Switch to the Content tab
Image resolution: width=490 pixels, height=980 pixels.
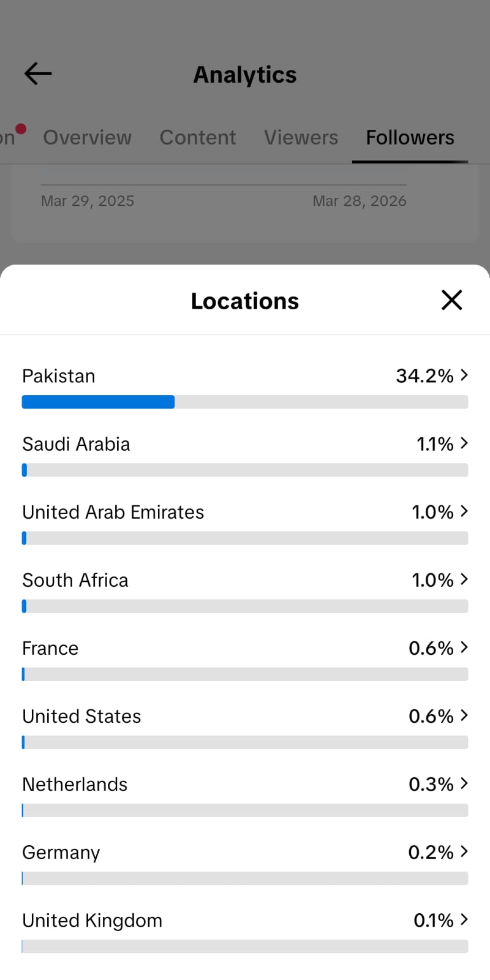click(x=197, y=137)
